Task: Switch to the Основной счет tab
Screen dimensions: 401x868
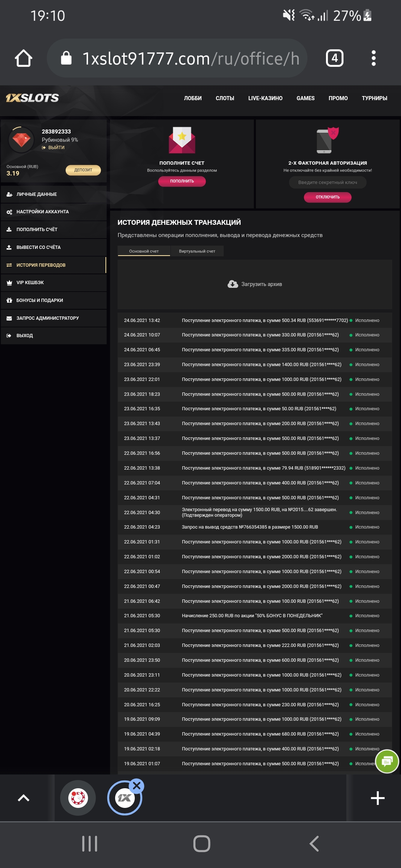Action: [x=144, y=251]
